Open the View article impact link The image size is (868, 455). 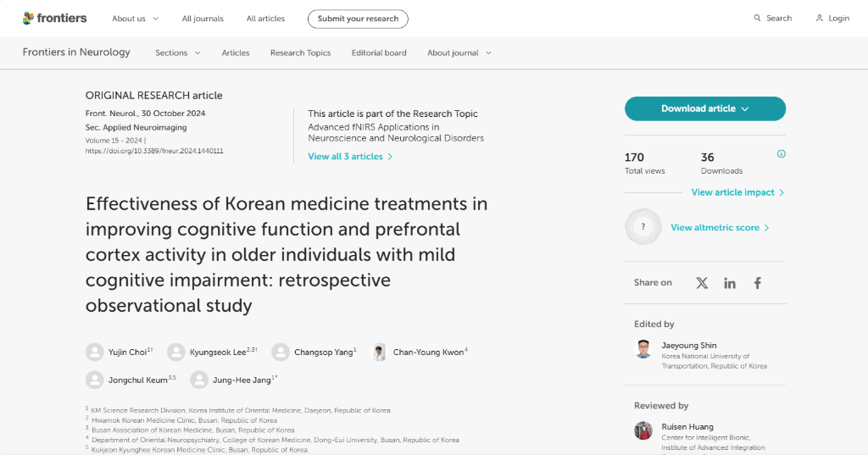point(737,192)
